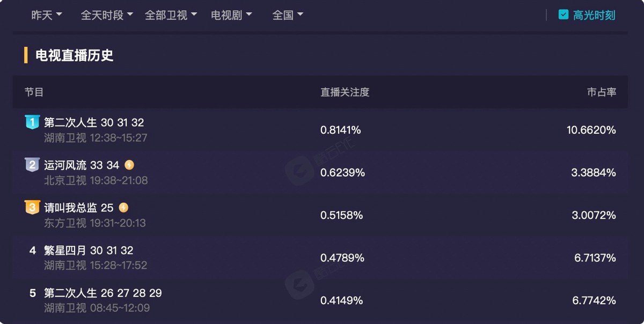
Task: Sort by 市占率 column header
Action: [601, 92]
